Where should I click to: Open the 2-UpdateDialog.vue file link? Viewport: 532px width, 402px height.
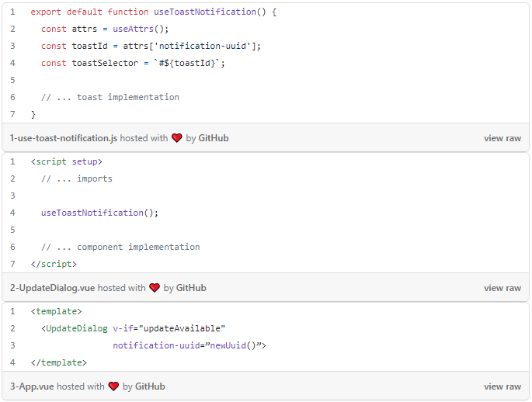(52, 288)
